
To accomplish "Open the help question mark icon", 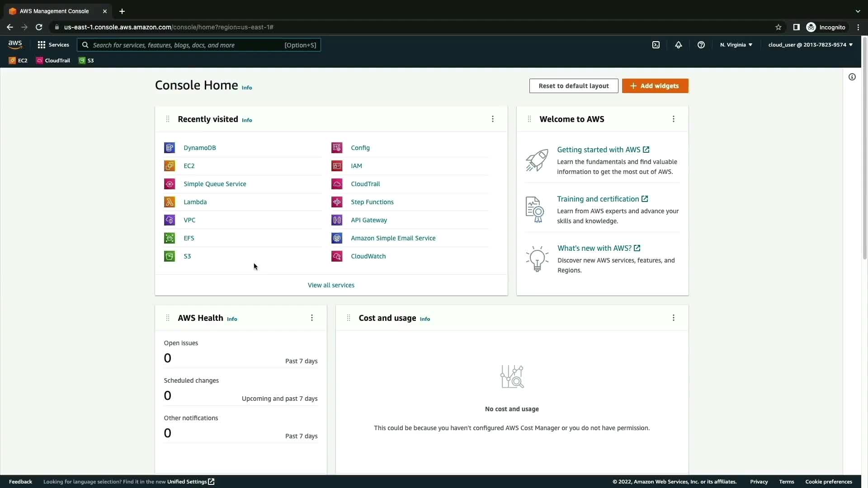I will click(x=701, y=45).
